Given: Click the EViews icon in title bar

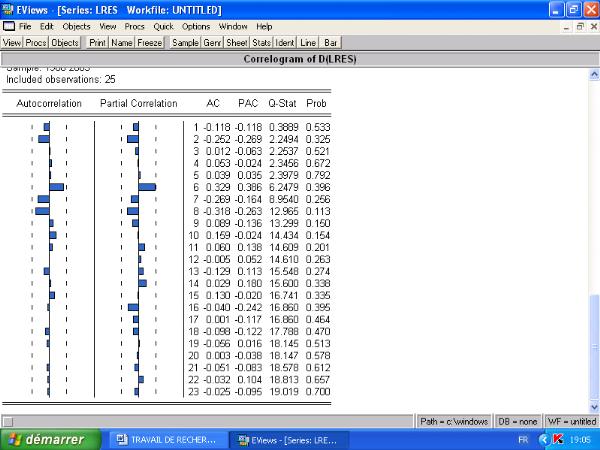Looking at the screenshot, I should point(7,10).
